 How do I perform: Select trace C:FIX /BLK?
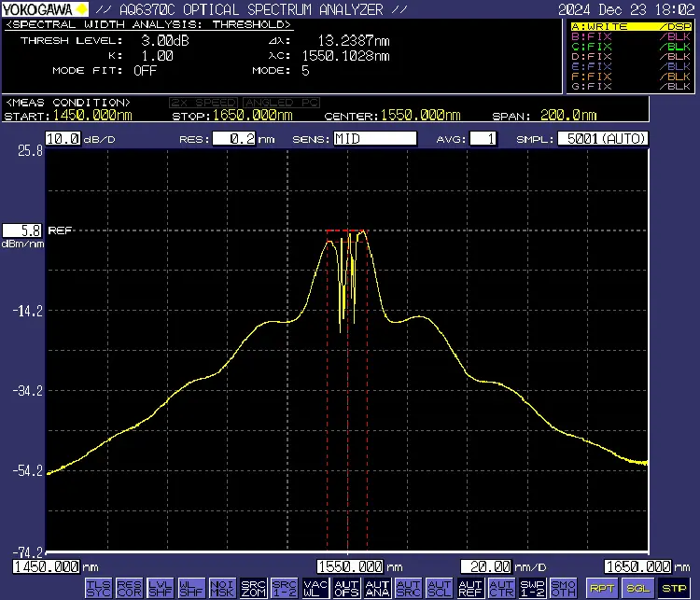(x=631, y=47)
